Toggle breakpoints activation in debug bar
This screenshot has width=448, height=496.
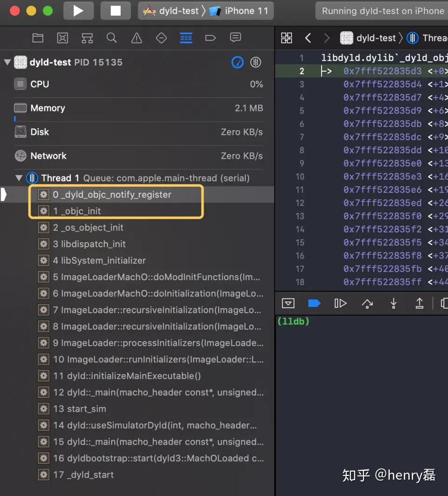point(314,304)
